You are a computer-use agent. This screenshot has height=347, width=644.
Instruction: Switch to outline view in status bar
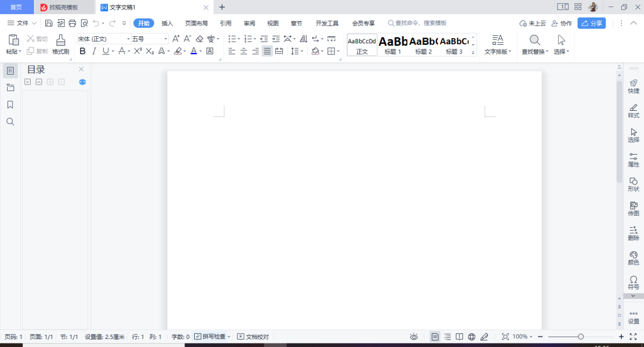(447, 336)
